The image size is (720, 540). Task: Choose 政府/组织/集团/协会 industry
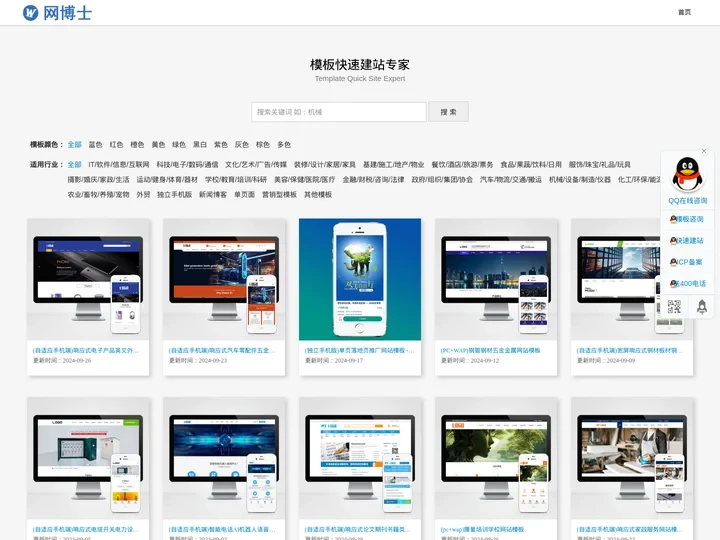click(x=442, y=180)
